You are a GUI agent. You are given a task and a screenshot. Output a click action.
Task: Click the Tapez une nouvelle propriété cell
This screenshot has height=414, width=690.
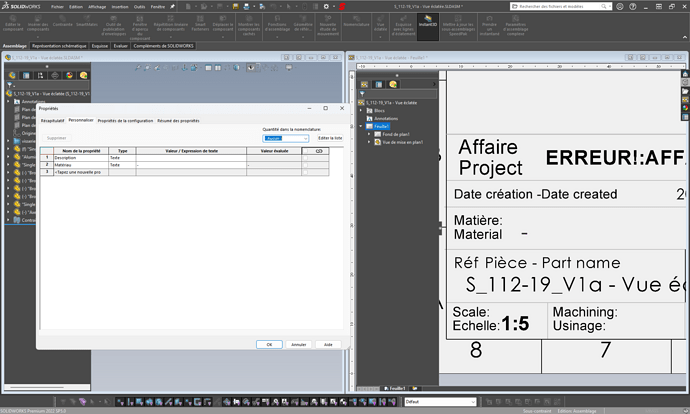coord(80,172)
